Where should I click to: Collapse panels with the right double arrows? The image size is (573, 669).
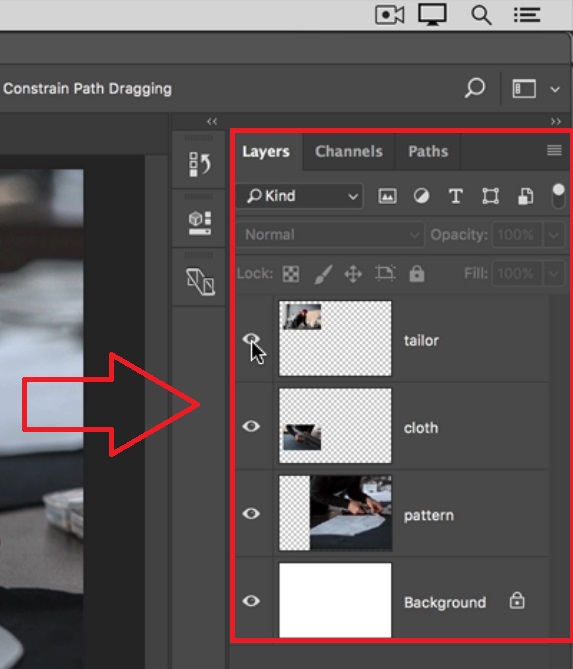pos(556,122)
